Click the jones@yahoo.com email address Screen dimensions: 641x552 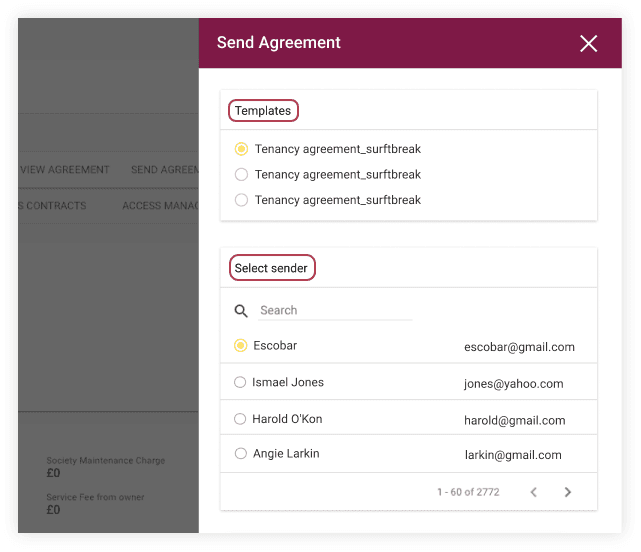513,384
